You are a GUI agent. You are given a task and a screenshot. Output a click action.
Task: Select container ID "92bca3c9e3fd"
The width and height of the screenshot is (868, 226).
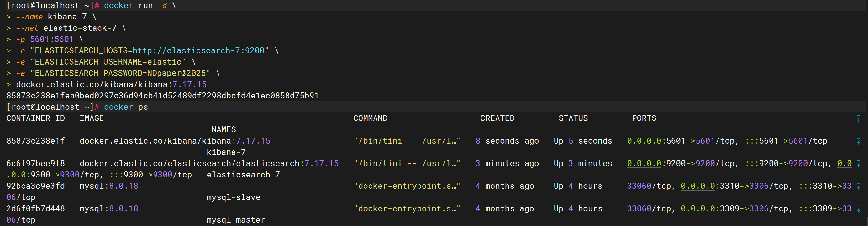point(35,186)
